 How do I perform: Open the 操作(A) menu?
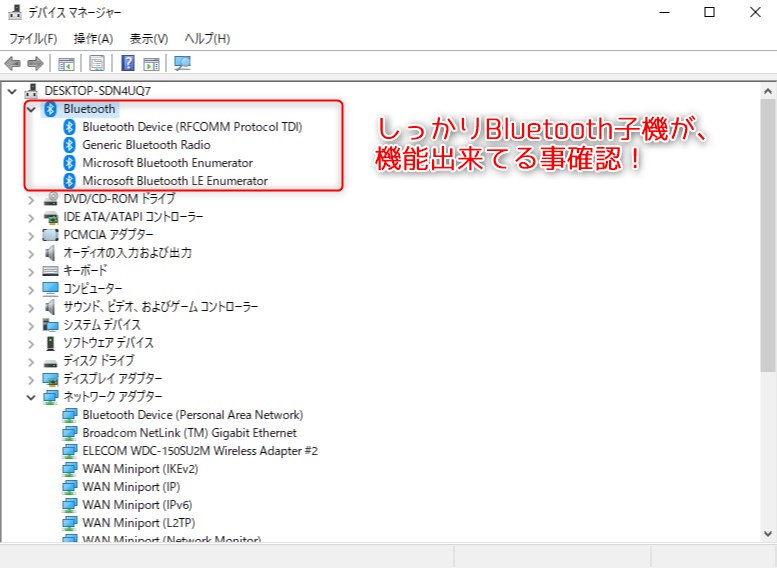pyautogui.click(x=93, y=39)
